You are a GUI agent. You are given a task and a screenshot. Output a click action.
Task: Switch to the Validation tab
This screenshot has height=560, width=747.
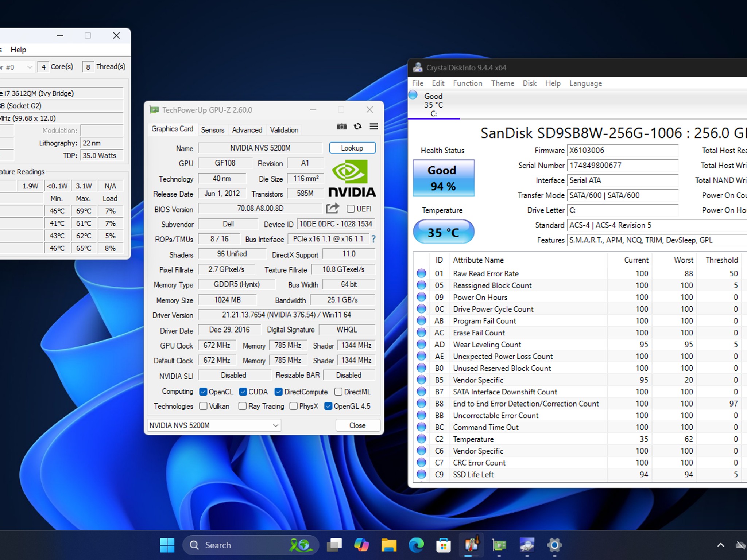click(x=284, y=130)
